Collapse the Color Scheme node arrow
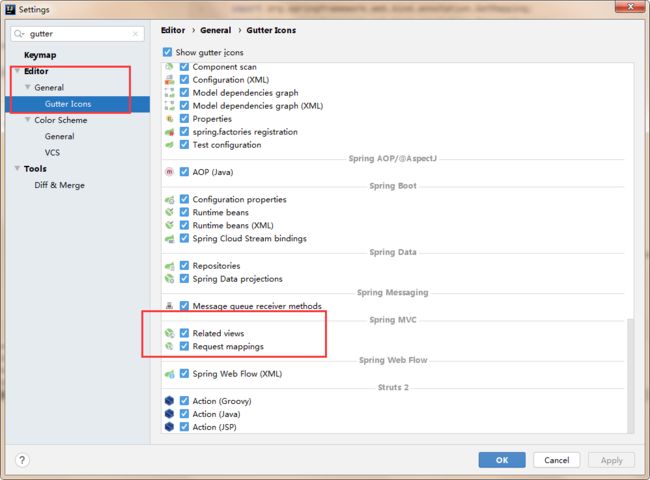Image resolution: width=650 pixels, height=480 pixels. click(x=27, y=120)
